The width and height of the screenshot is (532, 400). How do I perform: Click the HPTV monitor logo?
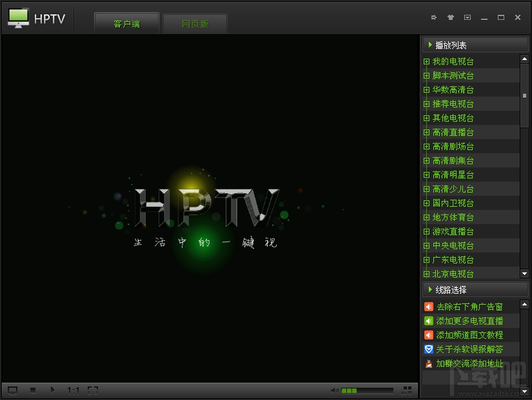click(x=18, y=18)
